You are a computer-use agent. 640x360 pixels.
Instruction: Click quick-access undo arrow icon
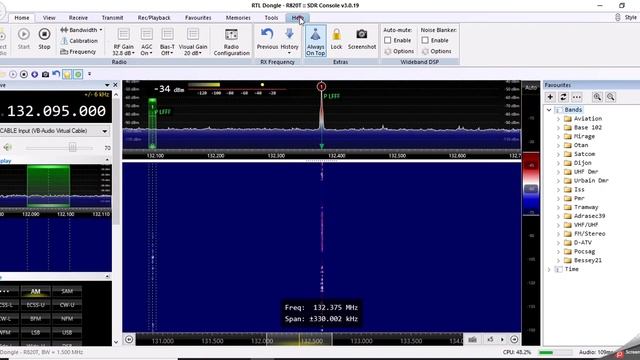tap(56, 74)
